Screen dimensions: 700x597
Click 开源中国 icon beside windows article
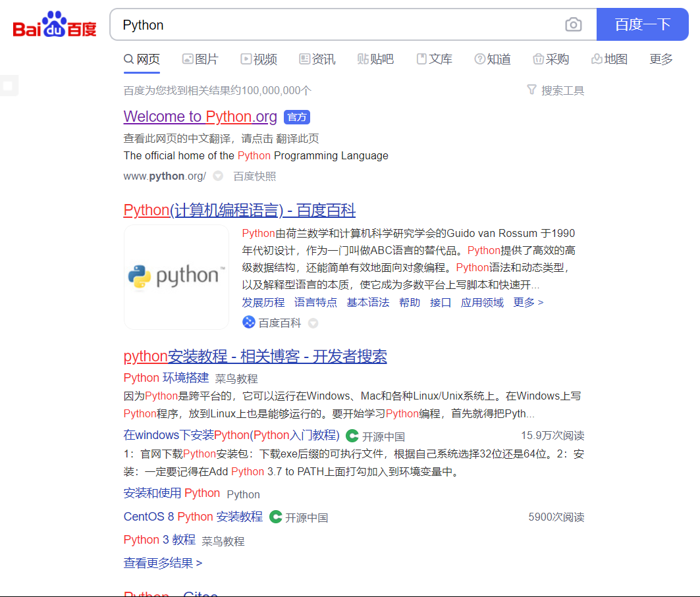(352, 436)
